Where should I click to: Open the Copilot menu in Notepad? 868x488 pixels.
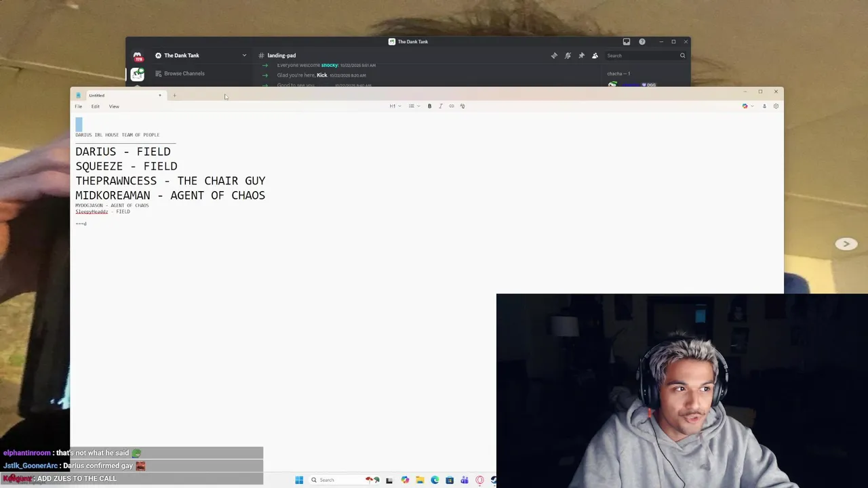[x=747, y=106]
